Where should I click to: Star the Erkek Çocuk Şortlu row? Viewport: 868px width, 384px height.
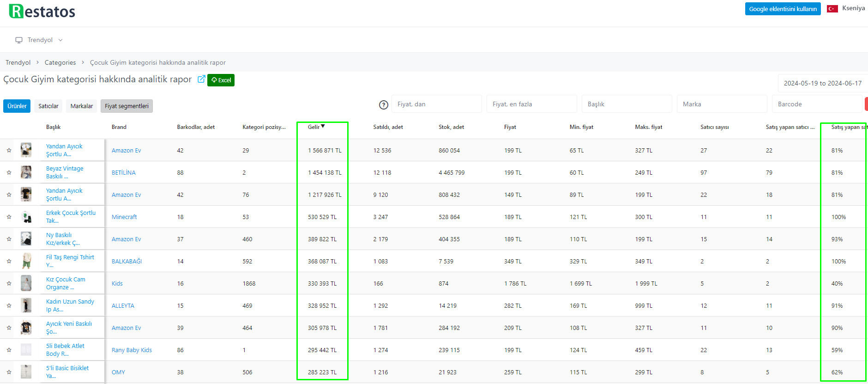pos(9,217)
